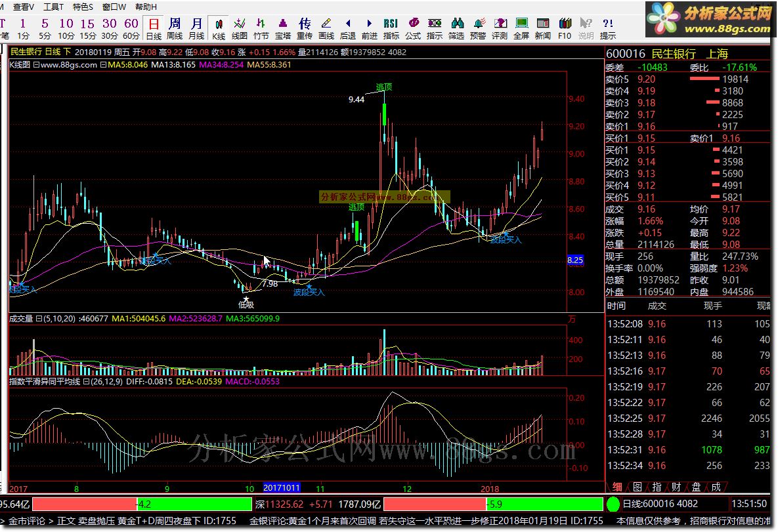
Task: Open the 查看V menu
Action: click(x=24, y=7)
